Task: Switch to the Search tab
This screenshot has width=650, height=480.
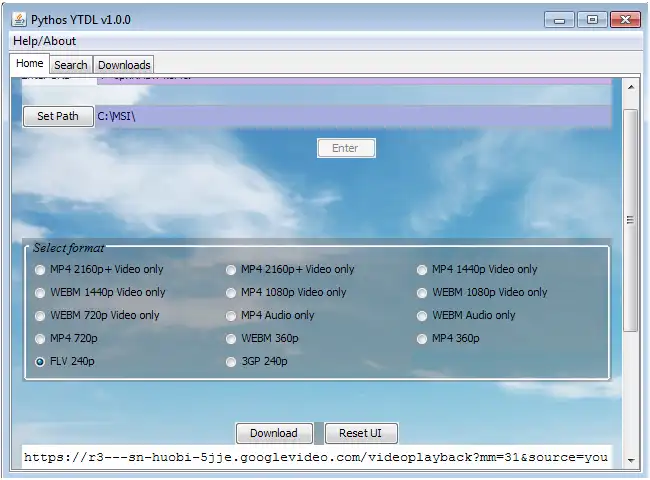Action: click(x=71, y=65)
